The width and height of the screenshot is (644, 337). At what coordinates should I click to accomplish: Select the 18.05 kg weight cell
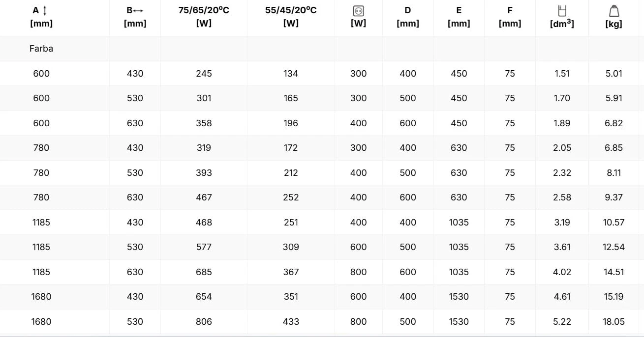tap(613, 322)
